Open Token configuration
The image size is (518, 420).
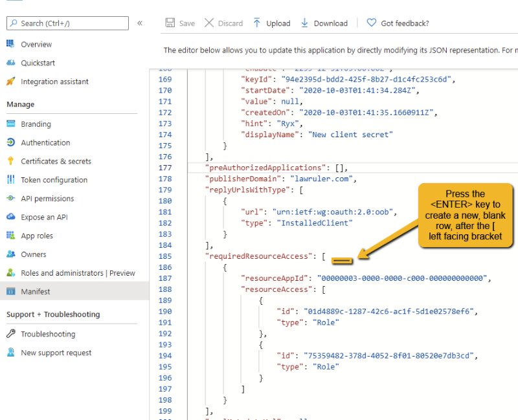pos(54,180)
